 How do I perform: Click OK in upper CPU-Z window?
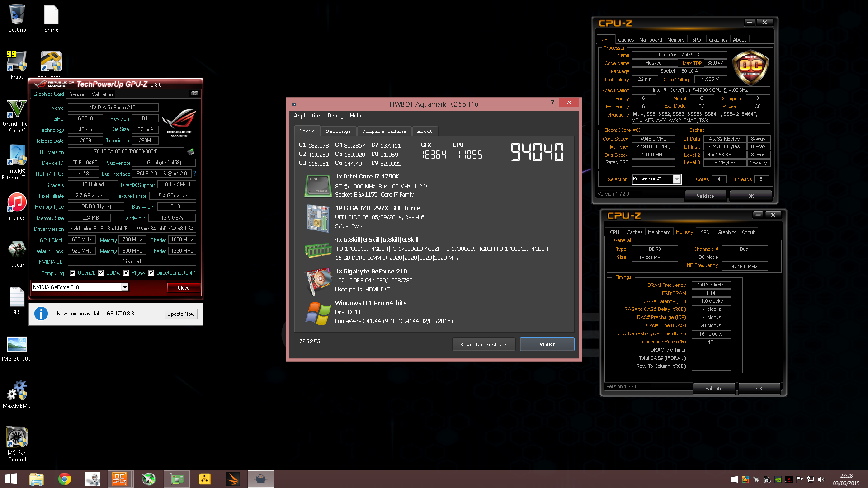[750, 196]
